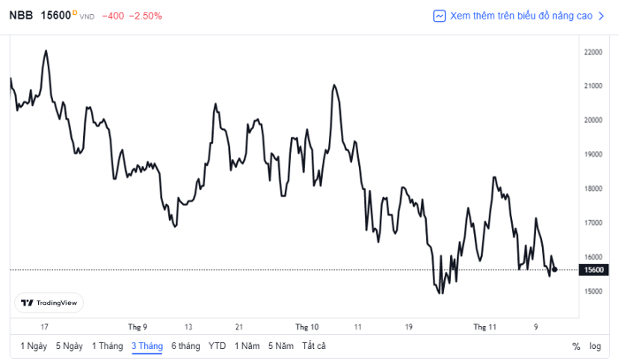This screenshot has height=364, width=619.
Task: Toggle the log scale mode
Action: [595, 346]
